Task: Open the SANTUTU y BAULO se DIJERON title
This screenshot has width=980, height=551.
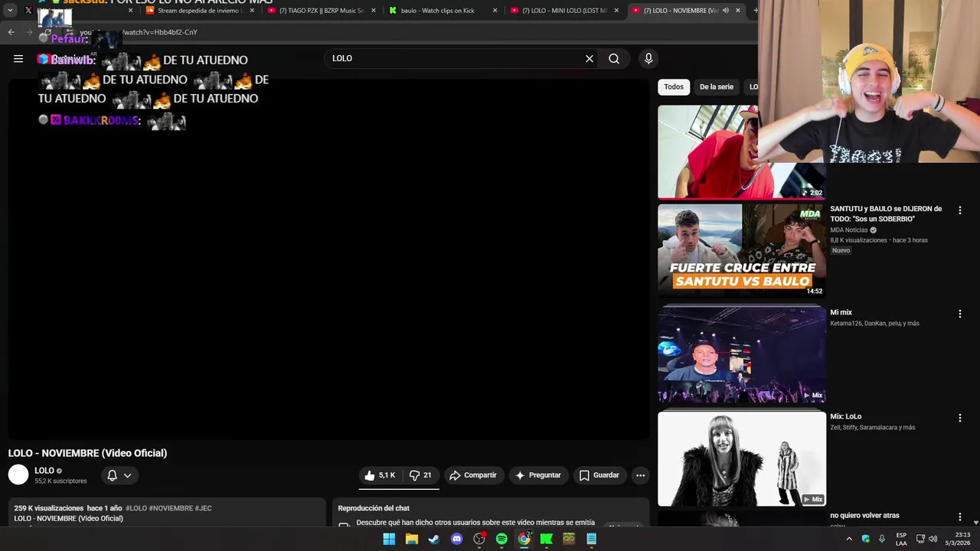Action: [886, 214]
